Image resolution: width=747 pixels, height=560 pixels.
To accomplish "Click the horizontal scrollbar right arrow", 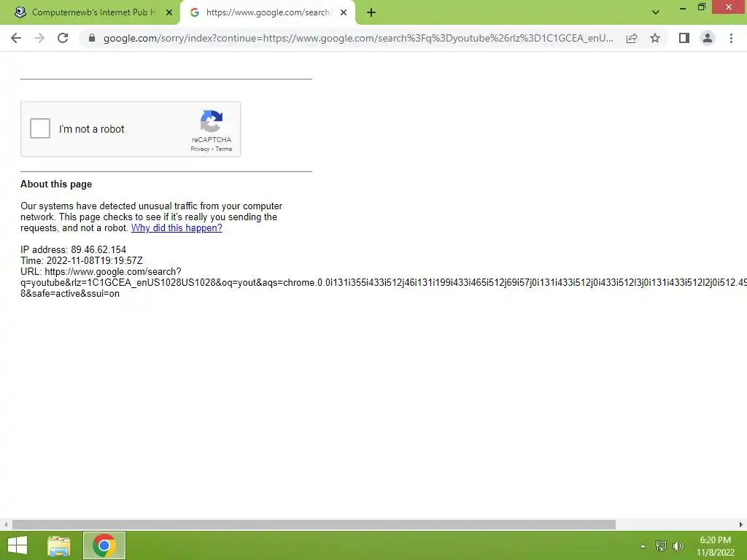I will coord(741,525).
